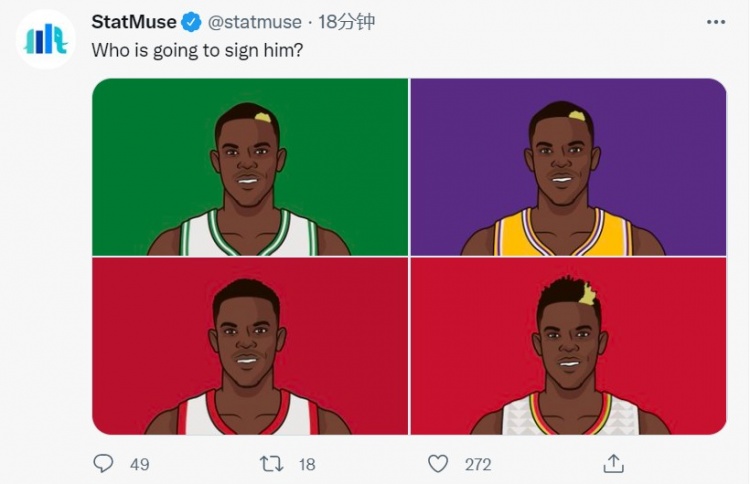Image resolution: width=750 pixels, height=484 pixels.
Task: Click the retweet count 18
Action: (x=307, y=464)
